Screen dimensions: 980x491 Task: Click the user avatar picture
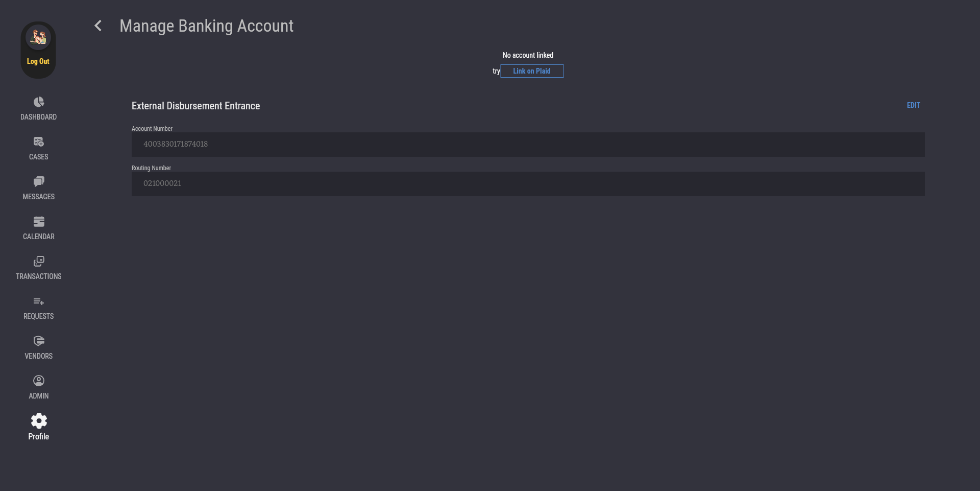pyautogui.click(x=38, y=37)
